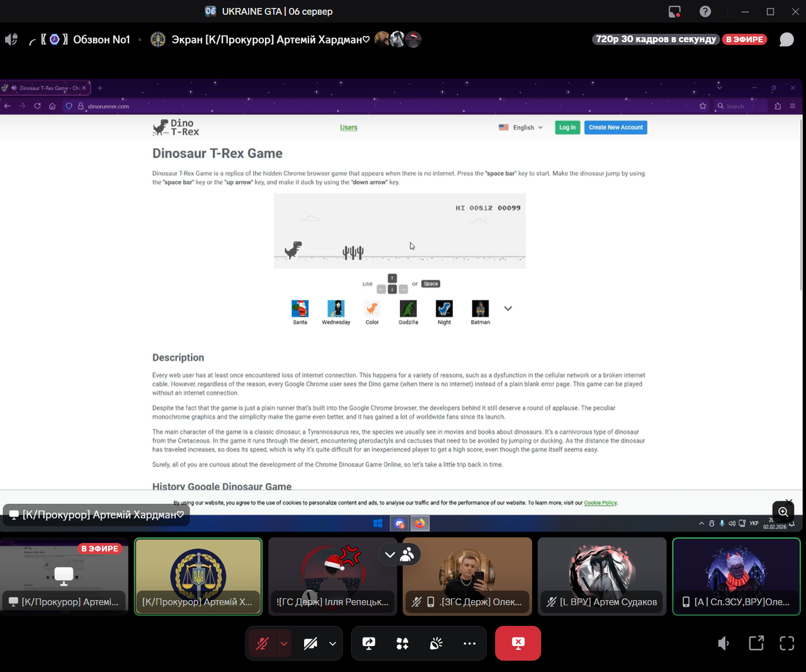This screenshot has height=672, width=806.
Task: Click the stream viewers avatars
Action: (398, 39)
